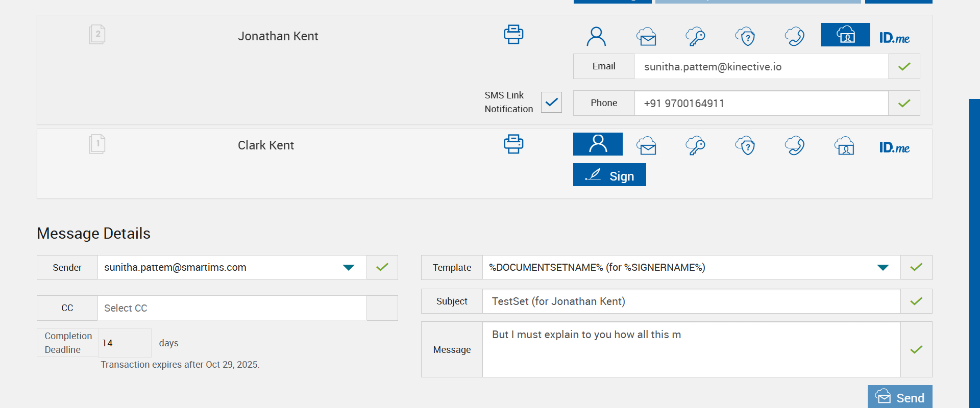
Task: Click the Completion Deadline days field
Action: click(124, 343)
